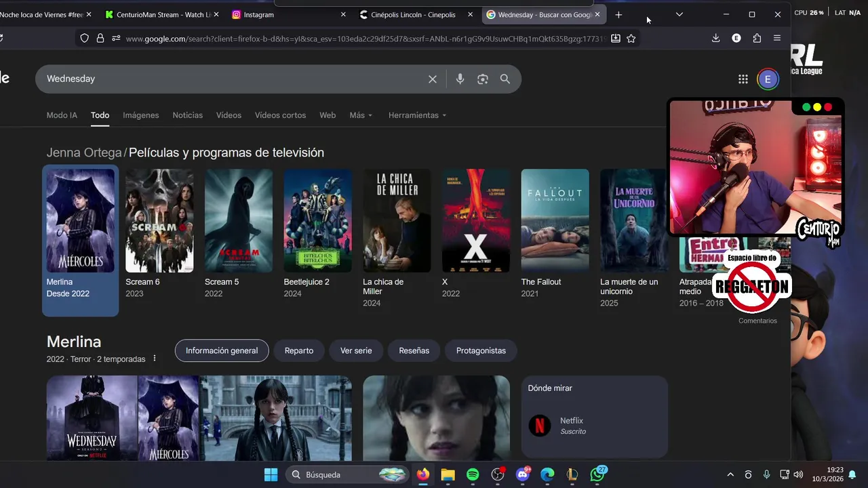Viewport: 868px width, 488px height.
Task: Open the Reseñas chip
Action: (x=414, y=350)
